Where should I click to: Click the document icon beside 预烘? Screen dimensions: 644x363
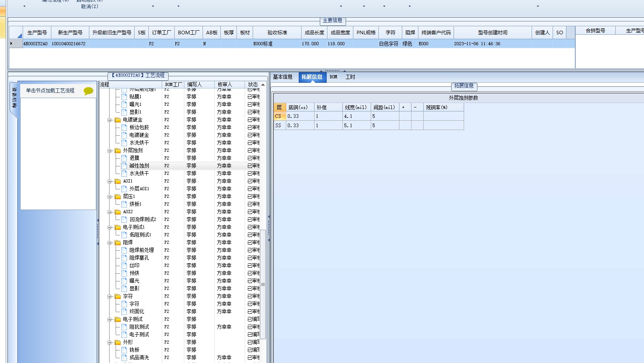(x=125, y=273)
